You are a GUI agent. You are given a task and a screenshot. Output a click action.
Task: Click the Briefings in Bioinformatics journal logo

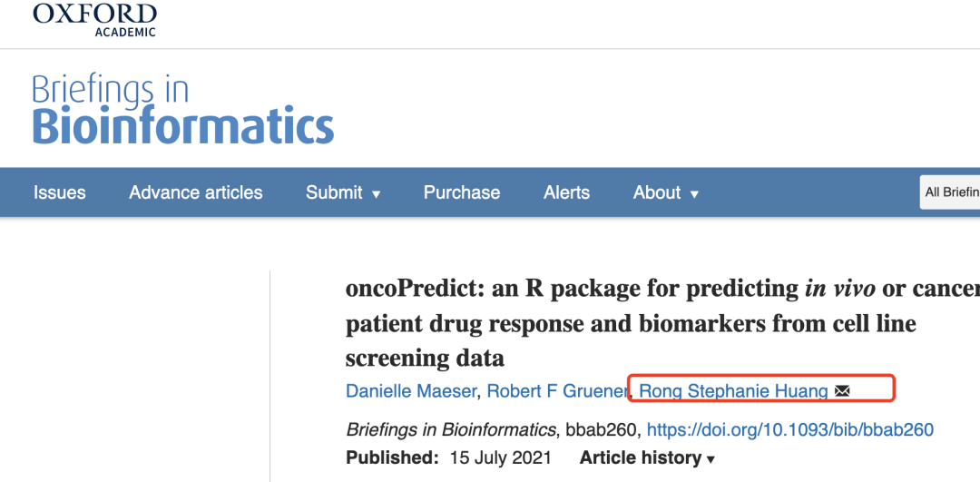pos(182,111)
